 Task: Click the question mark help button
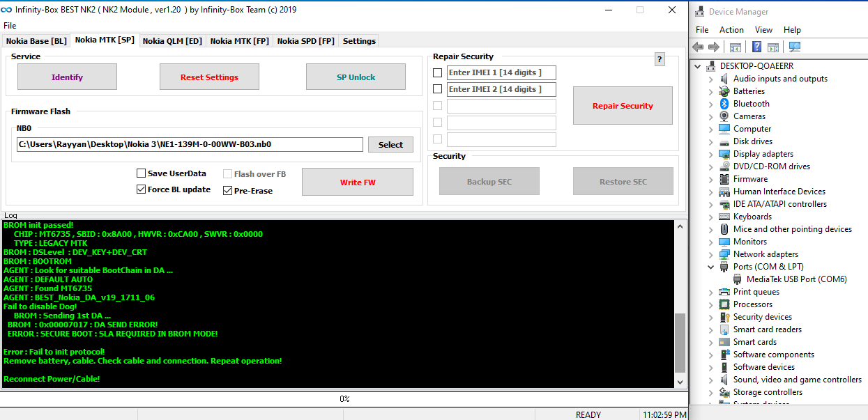click(660, 60)
